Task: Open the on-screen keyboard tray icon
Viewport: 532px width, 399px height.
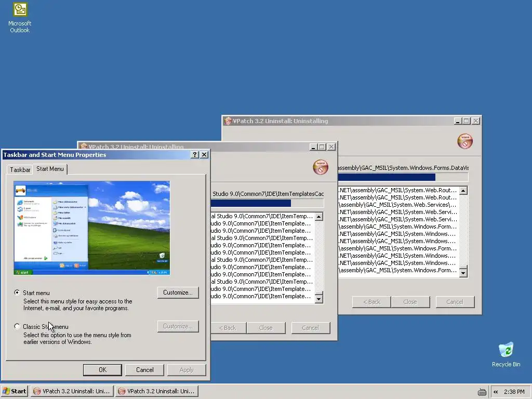Action: 482,392
